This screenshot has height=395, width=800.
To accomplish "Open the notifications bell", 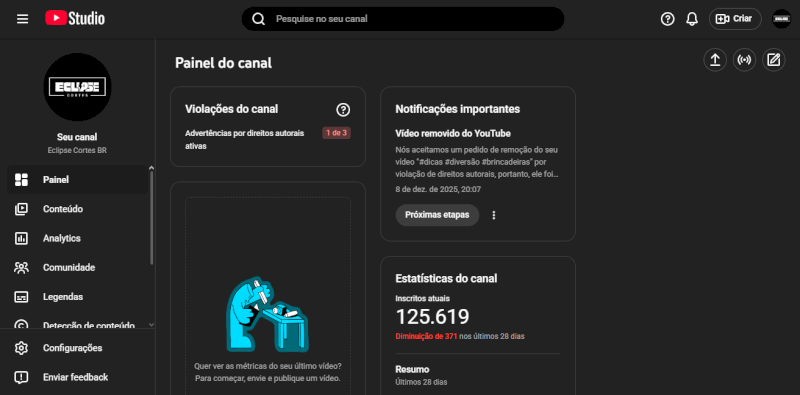I will [x=692, y=19].
